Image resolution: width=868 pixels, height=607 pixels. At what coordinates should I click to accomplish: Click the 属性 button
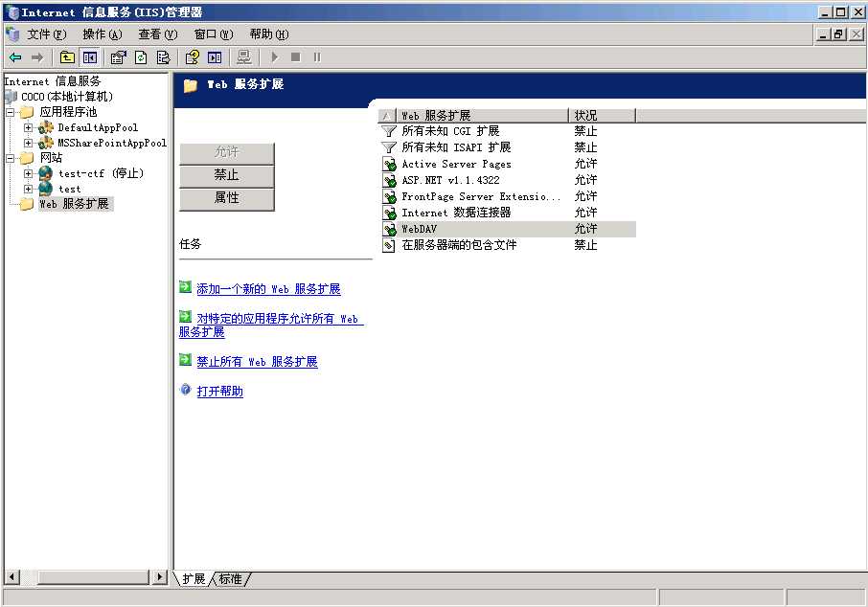click(x=226, y=198)
